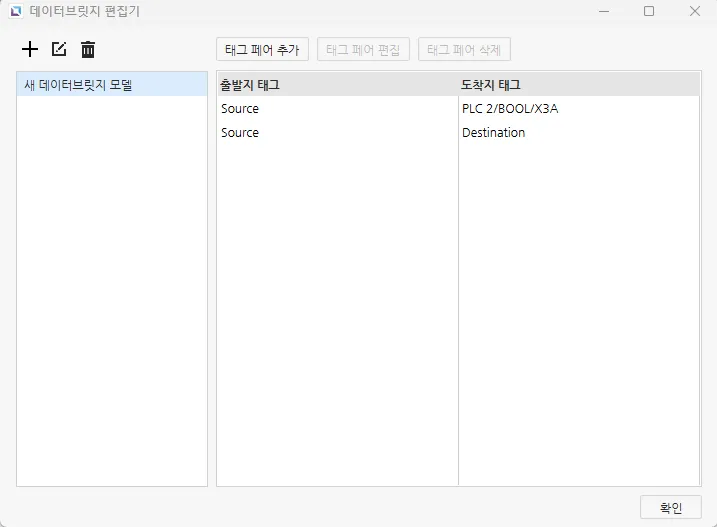The height and width of the screenshot is (527, 717).
Task: Click the 도착지 태그 column header
Action: pos(491,85)
